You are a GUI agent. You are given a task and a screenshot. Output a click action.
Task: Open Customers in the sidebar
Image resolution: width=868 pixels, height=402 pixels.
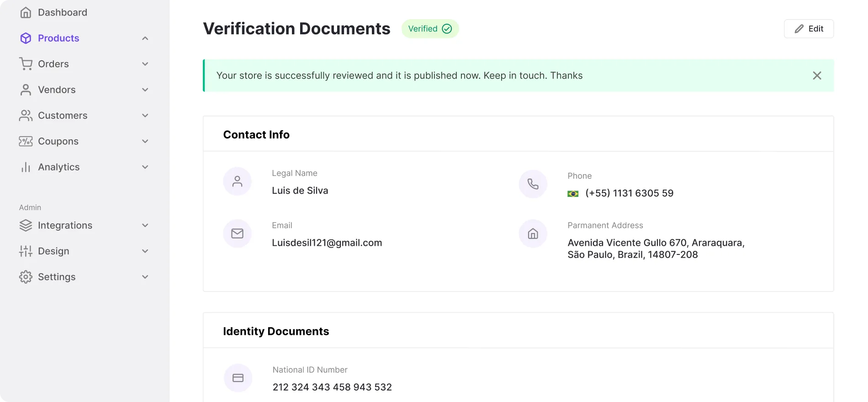(63, 116)
